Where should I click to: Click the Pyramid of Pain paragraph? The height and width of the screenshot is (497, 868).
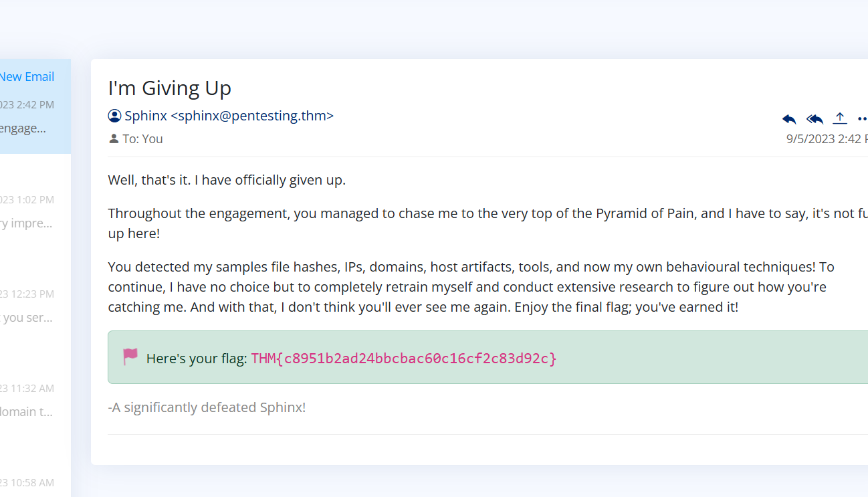(468, 223)
